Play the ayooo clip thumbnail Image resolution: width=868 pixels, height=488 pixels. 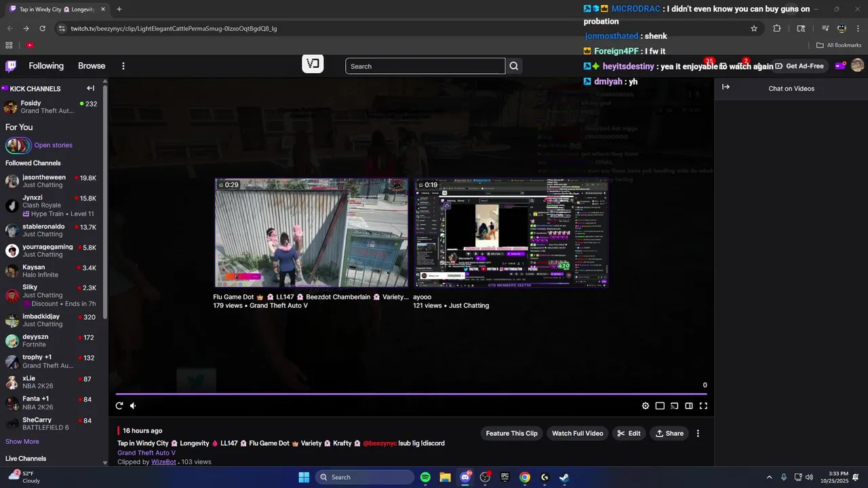[x=511, y=233]
